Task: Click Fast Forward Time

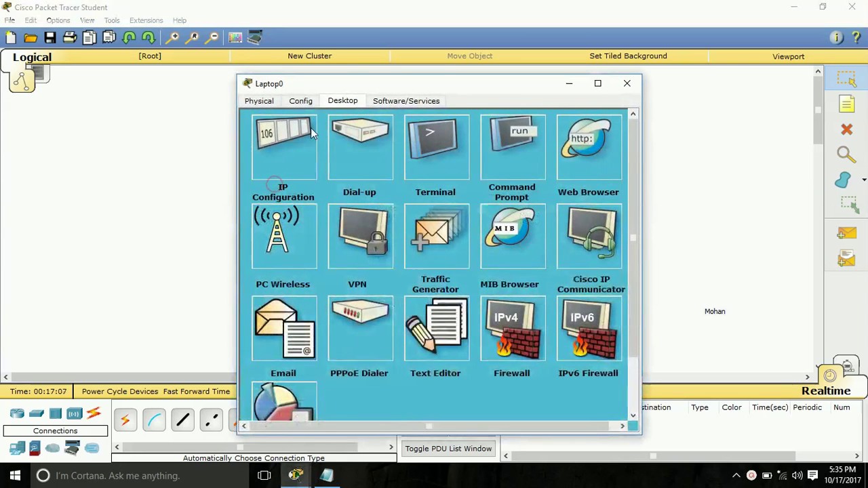Action: point(197,391)
